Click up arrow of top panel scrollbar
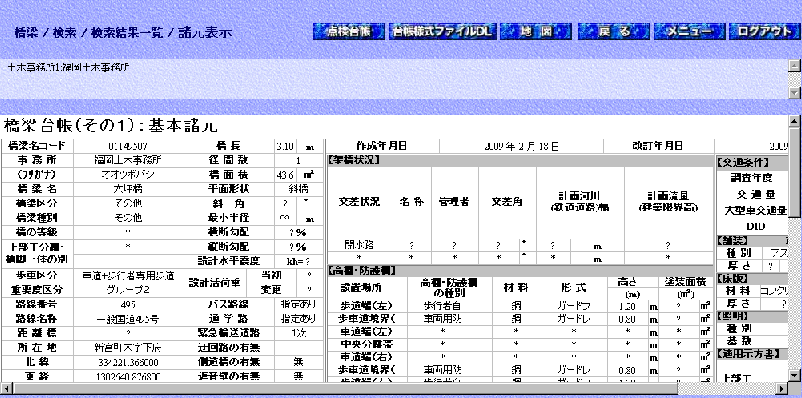The width and height of the screenshot is (802, 398). [794, 65]
